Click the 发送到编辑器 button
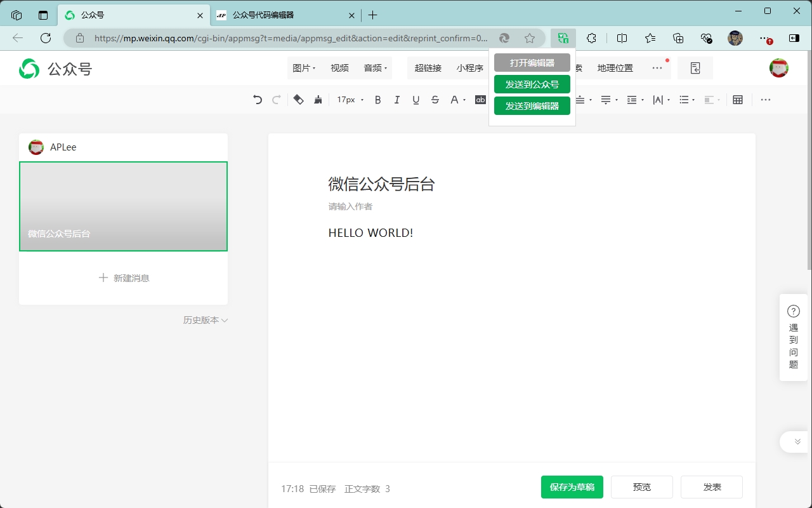 [532, 106]
